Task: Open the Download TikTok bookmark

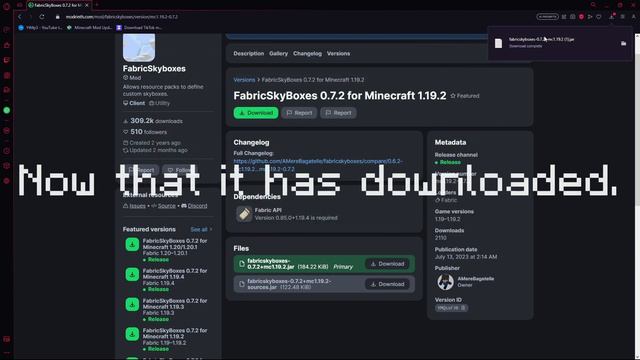Action: [139, 28]
